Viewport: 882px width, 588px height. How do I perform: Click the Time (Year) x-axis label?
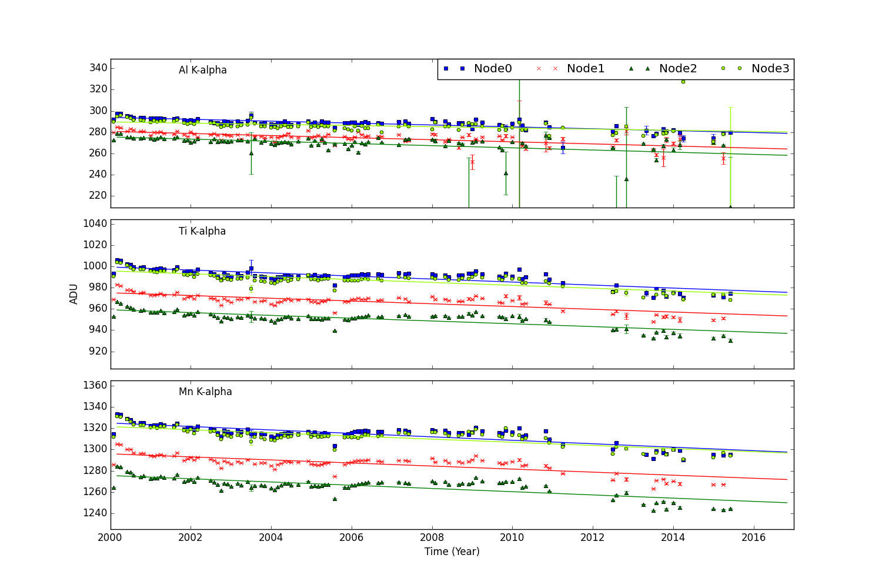[452, 552]
